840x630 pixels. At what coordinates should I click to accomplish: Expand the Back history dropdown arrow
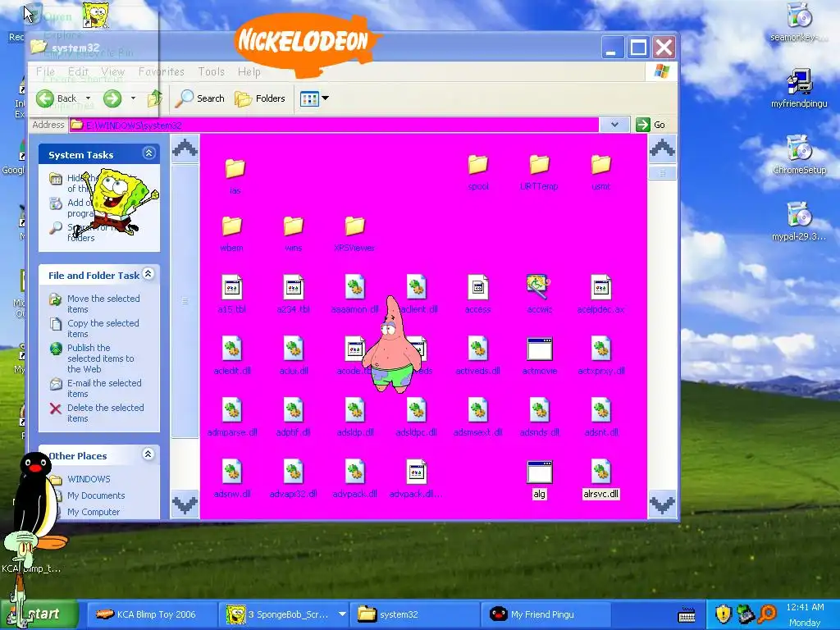[88, 98]
